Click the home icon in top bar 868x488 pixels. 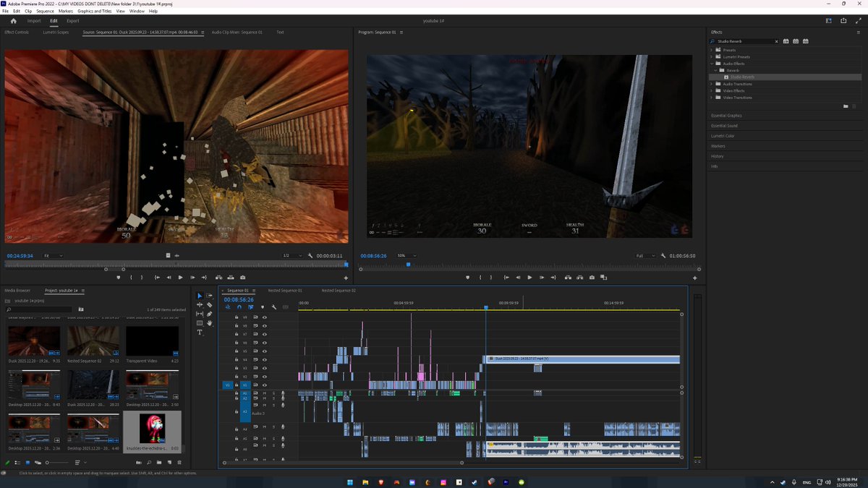coord(13,21)
